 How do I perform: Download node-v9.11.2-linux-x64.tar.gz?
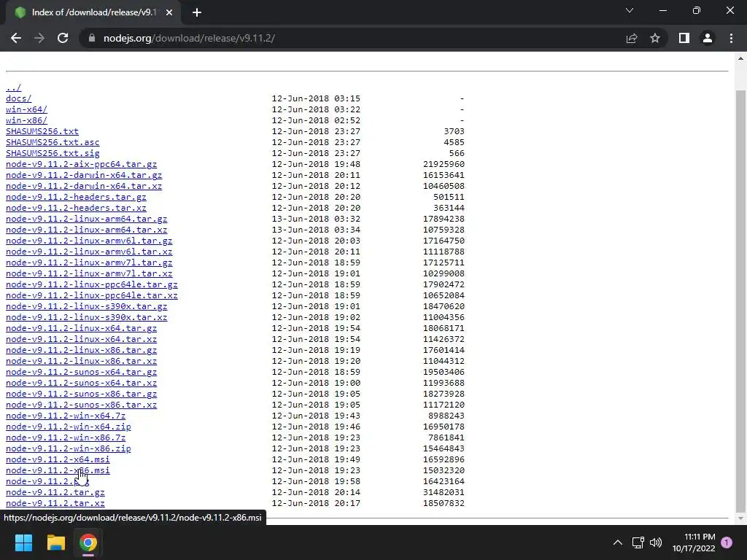click(81, 329)
